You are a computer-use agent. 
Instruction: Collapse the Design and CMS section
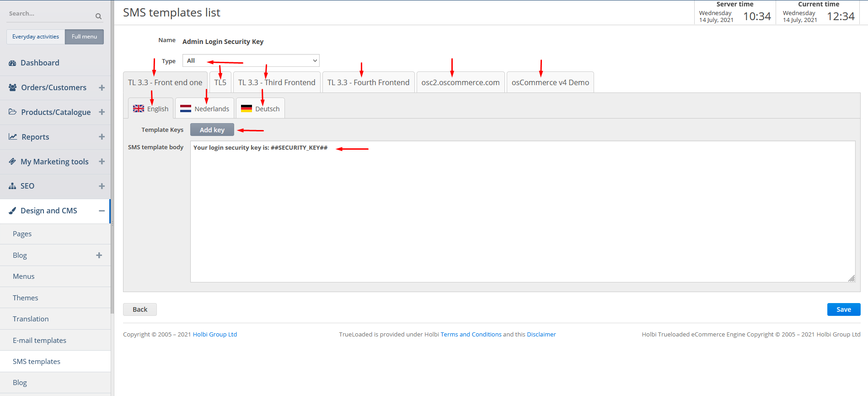[102, 211]
